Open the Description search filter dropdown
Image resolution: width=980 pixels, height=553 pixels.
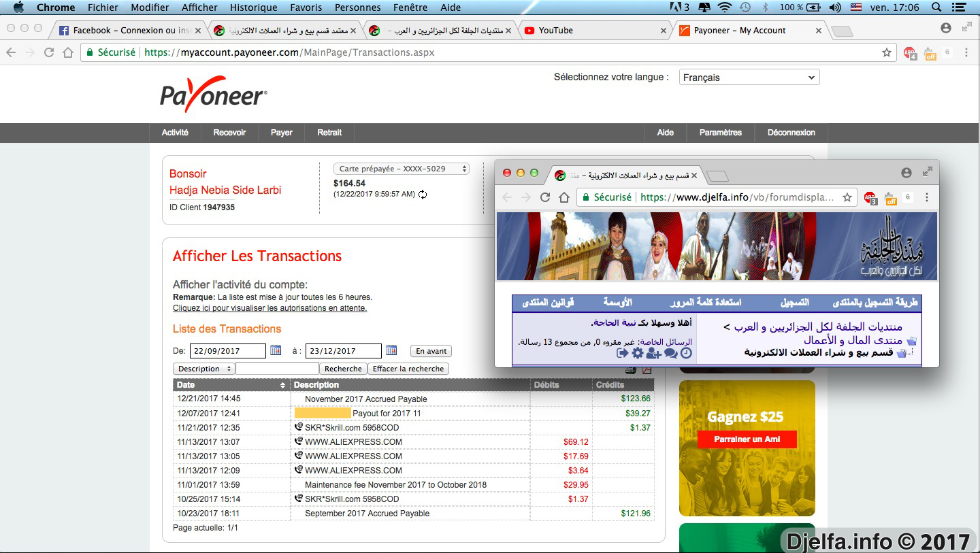[203, 369]
